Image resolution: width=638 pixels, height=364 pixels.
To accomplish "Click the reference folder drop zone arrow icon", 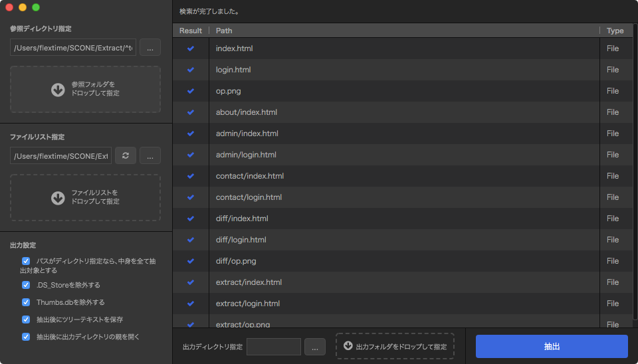I will (58, 90).
